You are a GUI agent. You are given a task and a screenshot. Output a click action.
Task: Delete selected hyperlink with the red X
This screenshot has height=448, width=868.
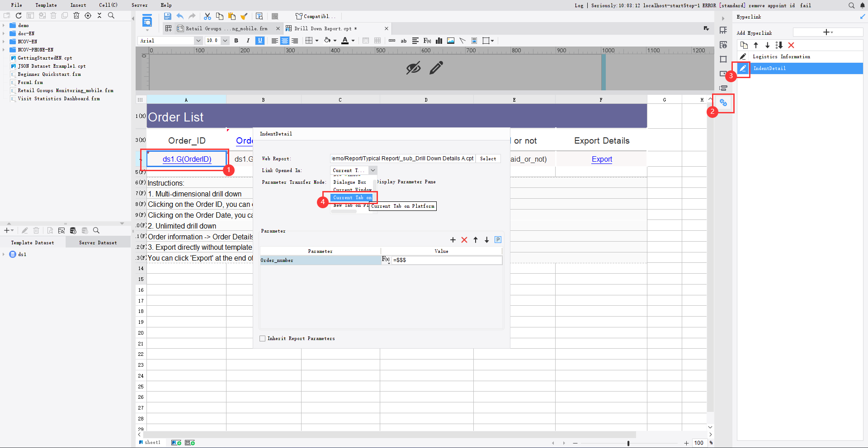pyautogui.click(x=791, y=45)
